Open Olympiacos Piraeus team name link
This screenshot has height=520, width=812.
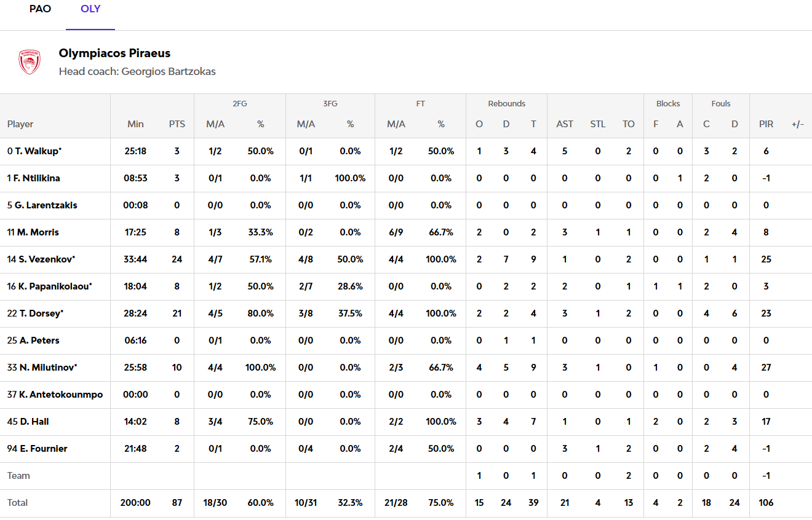[x=114, y=53]
